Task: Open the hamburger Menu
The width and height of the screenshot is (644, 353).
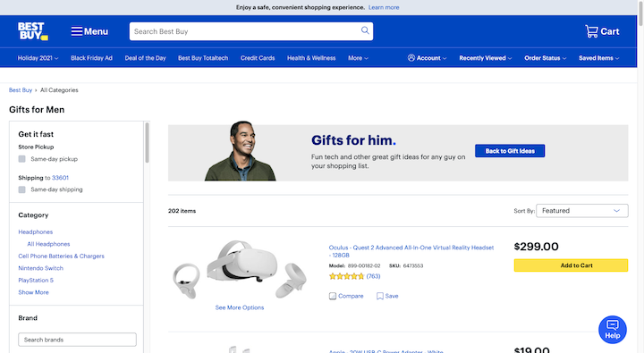Action: (x=89, y=31)
